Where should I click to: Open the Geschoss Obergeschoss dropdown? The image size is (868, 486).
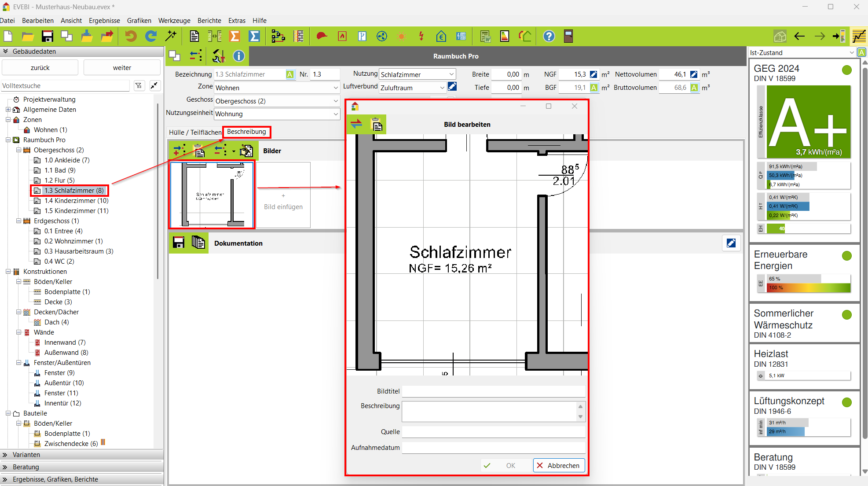(x=277, y=101)
